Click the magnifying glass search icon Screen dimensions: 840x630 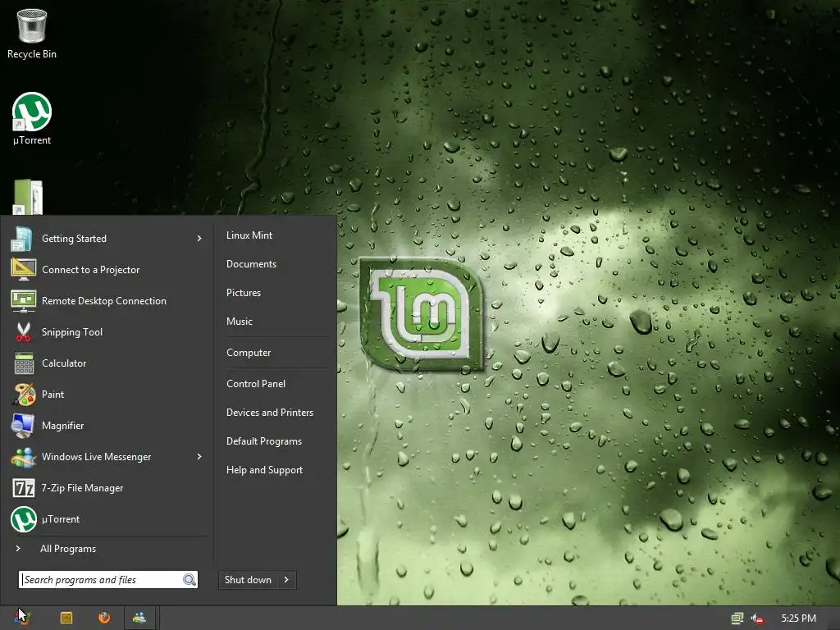[x=189, y=580]
